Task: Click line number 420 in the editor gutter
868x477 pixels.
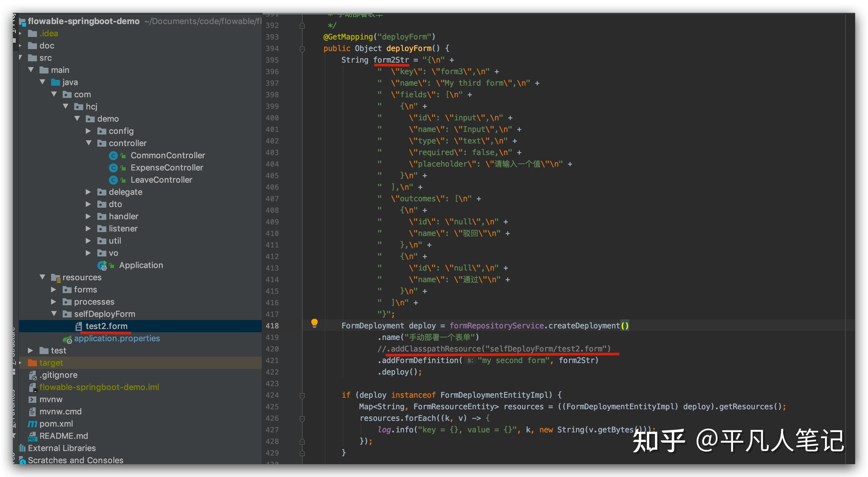Action: pos(272,349)
